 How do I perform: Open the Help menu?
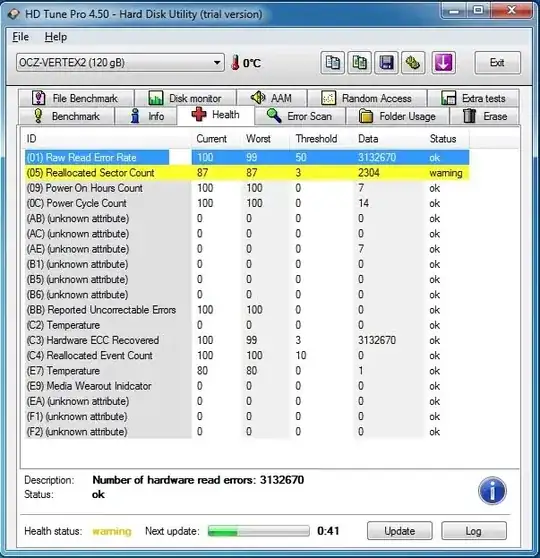coord(56,37)
